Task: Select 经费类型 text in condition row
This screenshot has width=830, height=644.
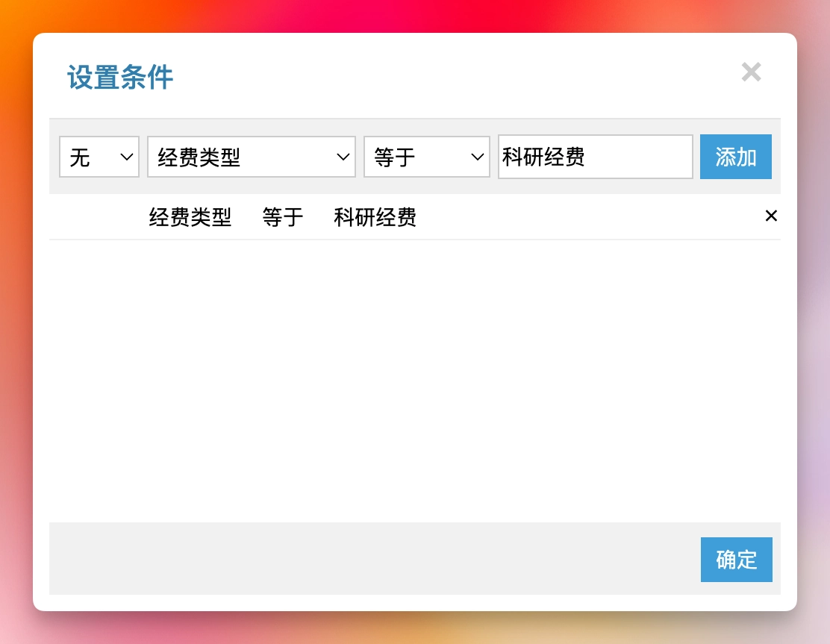Action: [x=190, y=217]
